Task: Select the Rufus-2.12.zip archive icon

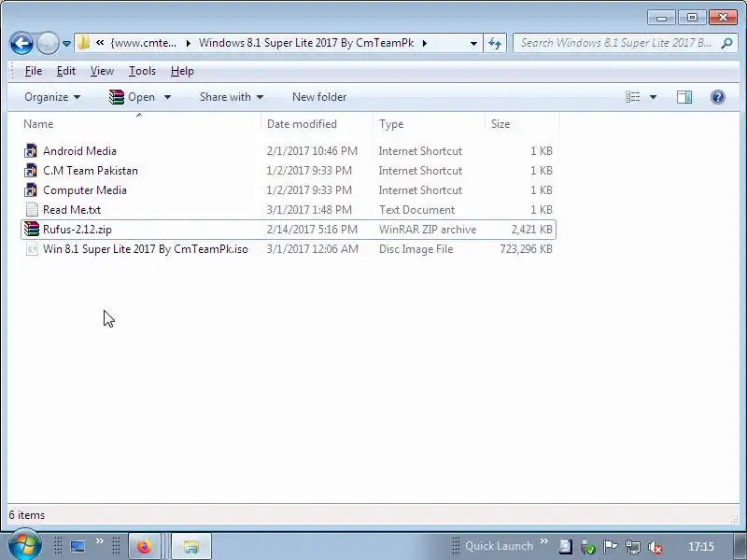Action: coord(31,229)
